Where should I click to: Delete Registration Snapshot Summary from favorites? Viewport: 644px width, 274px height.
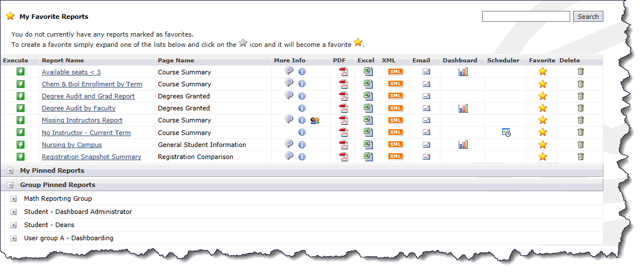point(581,157)
